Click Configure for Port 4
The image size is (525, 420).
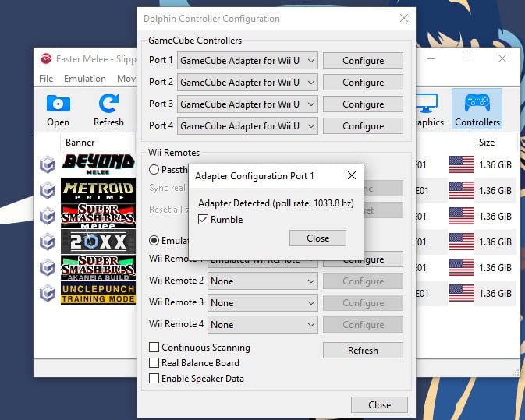pos(363,126)
